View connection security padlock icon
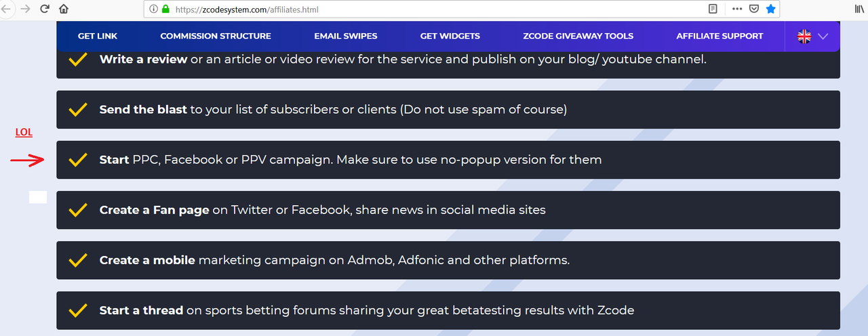The width and height of the screenshot is (868, 336). coord(166,9)
